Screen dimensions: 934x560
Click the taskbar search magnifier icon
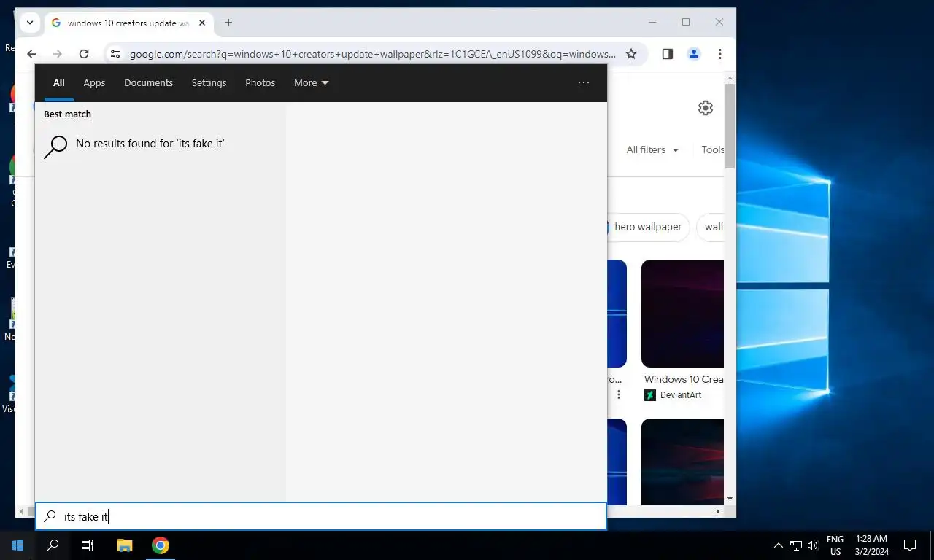tap(53, 545)
